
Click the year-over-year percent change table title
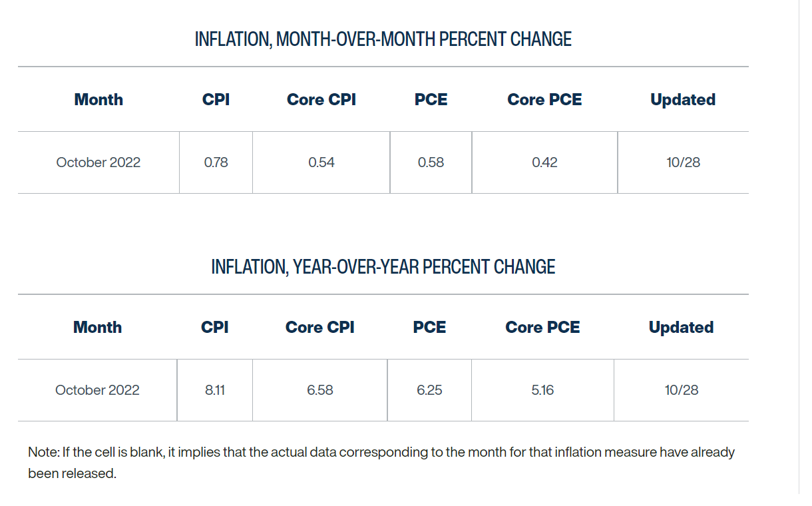(x=383, y=267)
